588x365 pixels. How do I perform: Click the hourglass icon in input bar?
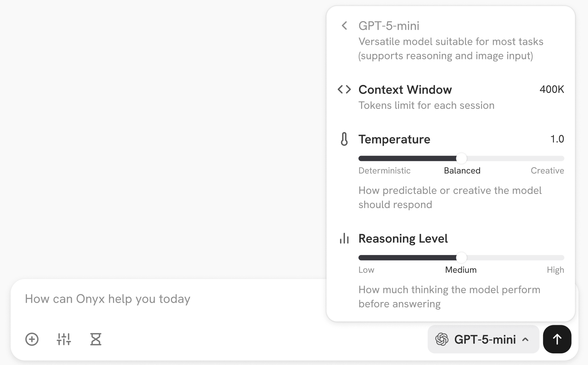[x=96, y=339]
